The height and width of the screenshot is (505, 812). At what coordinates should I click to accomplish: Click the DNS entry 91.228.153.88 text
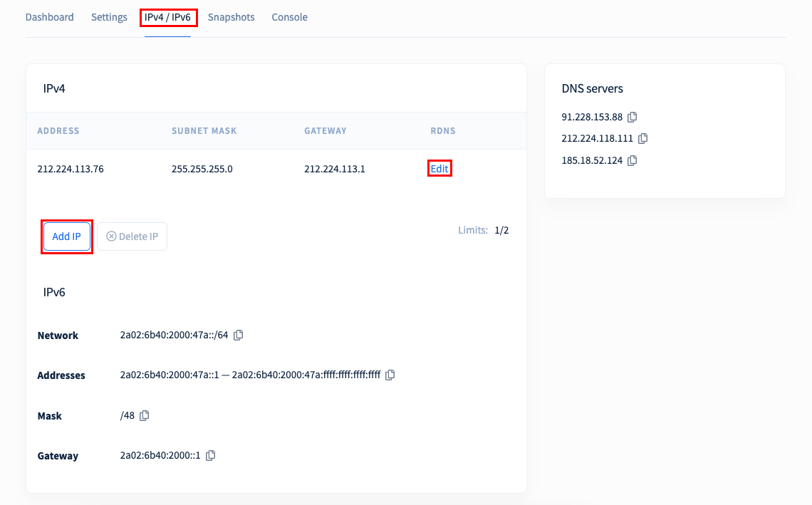click(592, 117)
